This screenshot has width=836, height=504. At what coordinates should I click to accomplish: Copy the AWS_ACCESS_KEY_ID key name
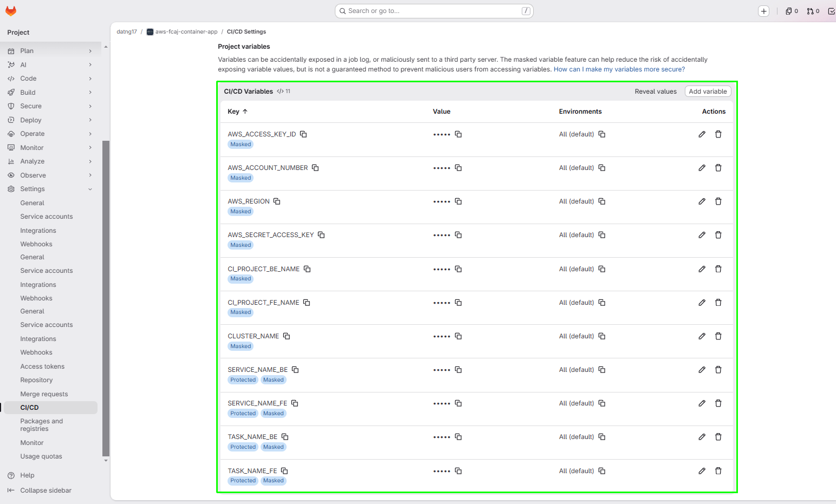coord(303,134)
